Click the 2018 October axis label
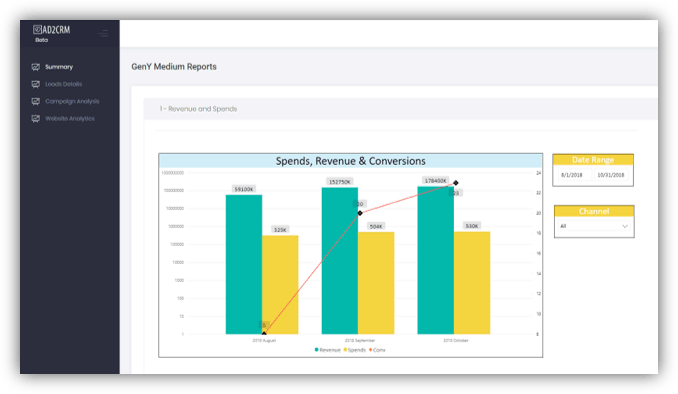 point(456,340)
